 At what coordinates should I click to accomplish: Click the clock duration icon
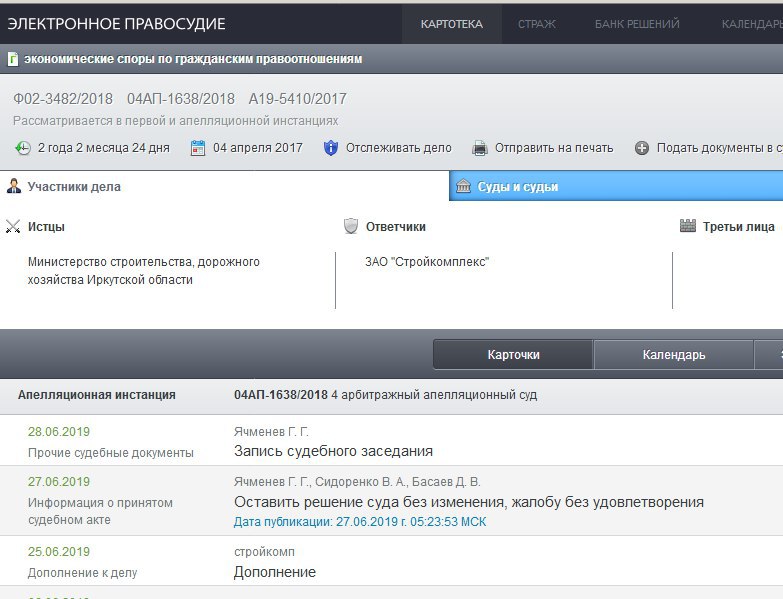click(23, 148)
